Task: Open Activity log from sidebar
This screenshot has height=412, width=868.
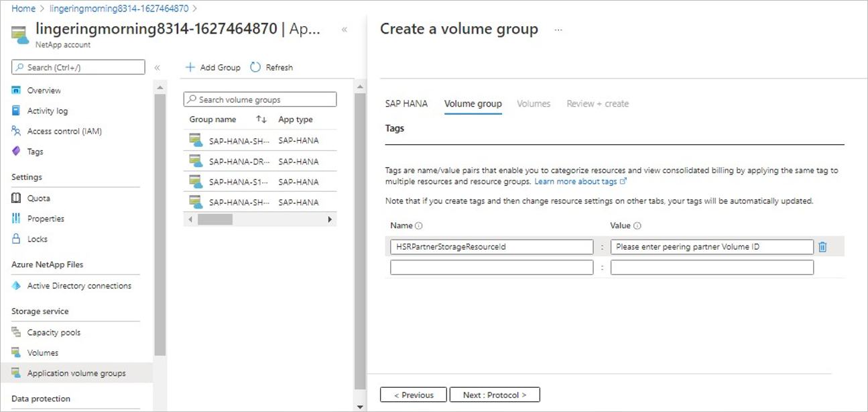Action: click(x=47, y=111)
